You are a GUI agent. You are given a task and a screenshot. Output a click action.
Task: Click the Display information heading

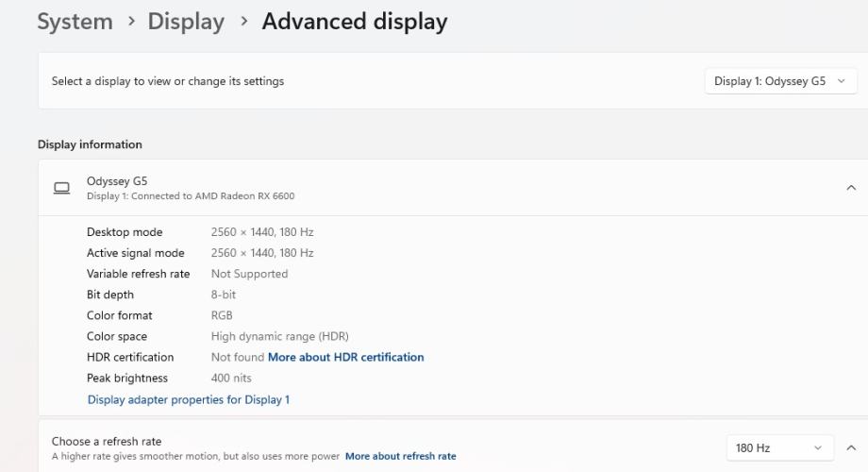click(90, 144)
